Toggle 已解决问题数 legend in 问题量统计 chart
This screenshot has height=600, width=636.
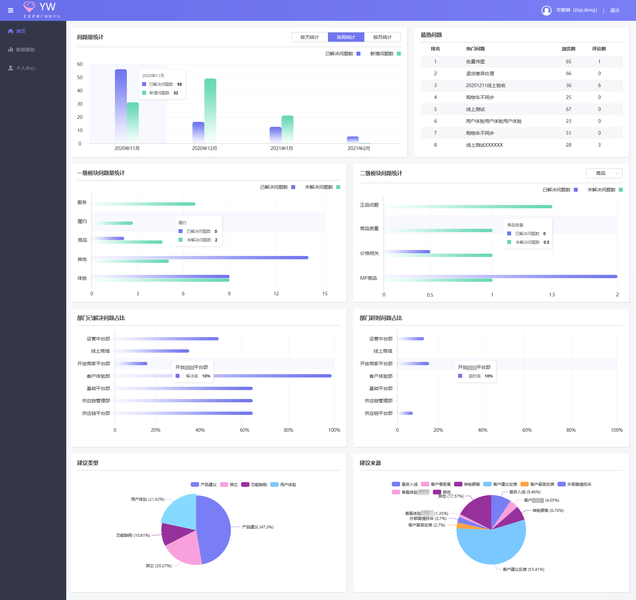(x=343, y=54)
